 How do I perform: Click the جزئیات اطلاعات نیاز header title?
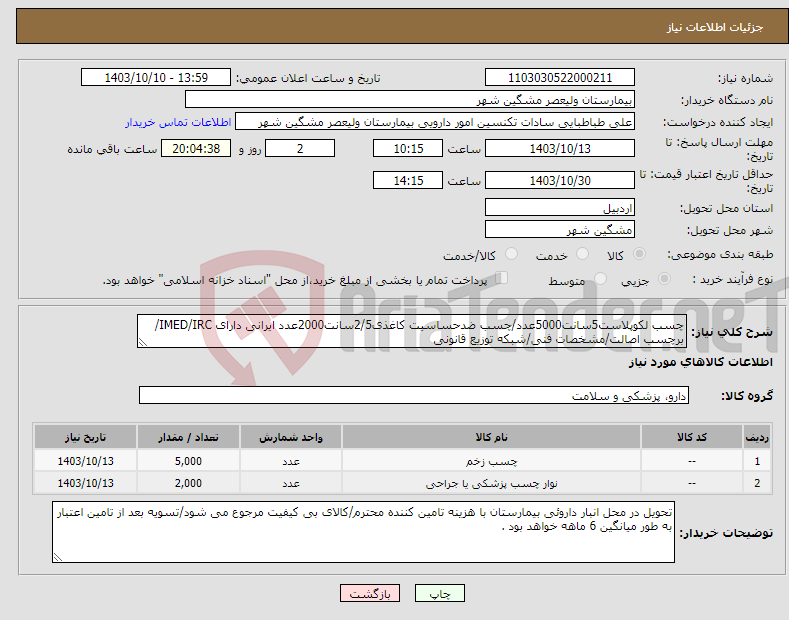pos(715,27)
